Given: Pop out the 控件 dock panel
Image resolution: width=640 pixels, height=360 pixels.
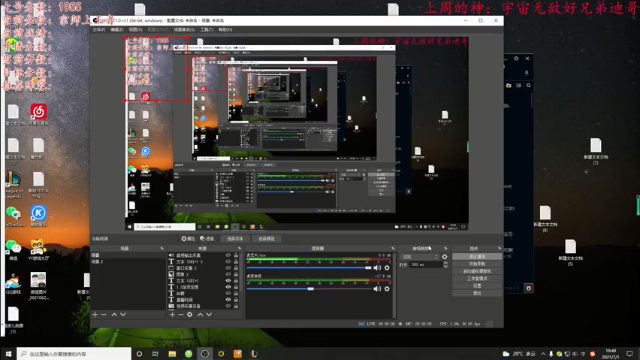Looking at the screenshot, I should pyautogui.click(x=499, y=248).
